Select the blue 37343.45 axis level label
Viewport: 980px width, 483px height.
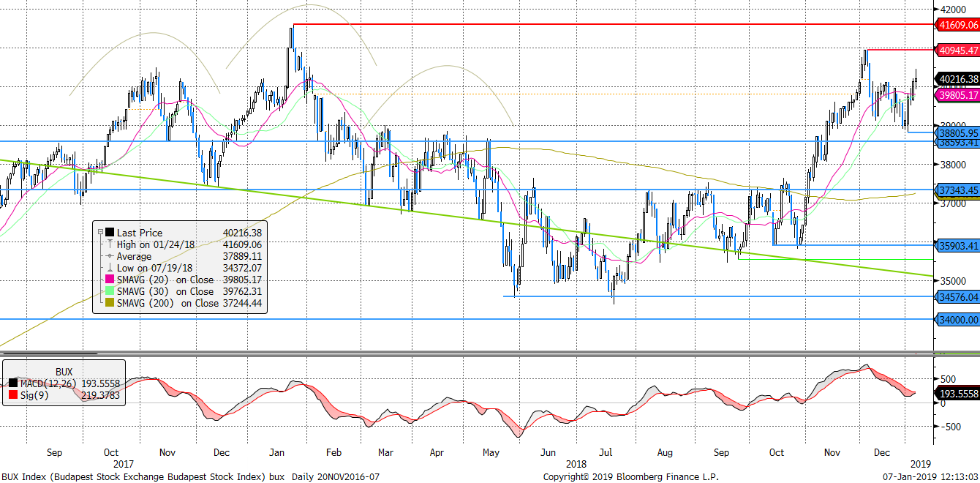tap(957, 190)
